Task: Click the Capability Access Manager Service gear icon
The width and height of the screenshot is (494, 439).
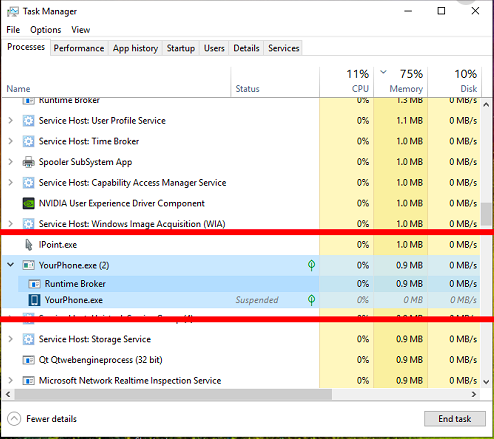Action: tap(28, 183)
